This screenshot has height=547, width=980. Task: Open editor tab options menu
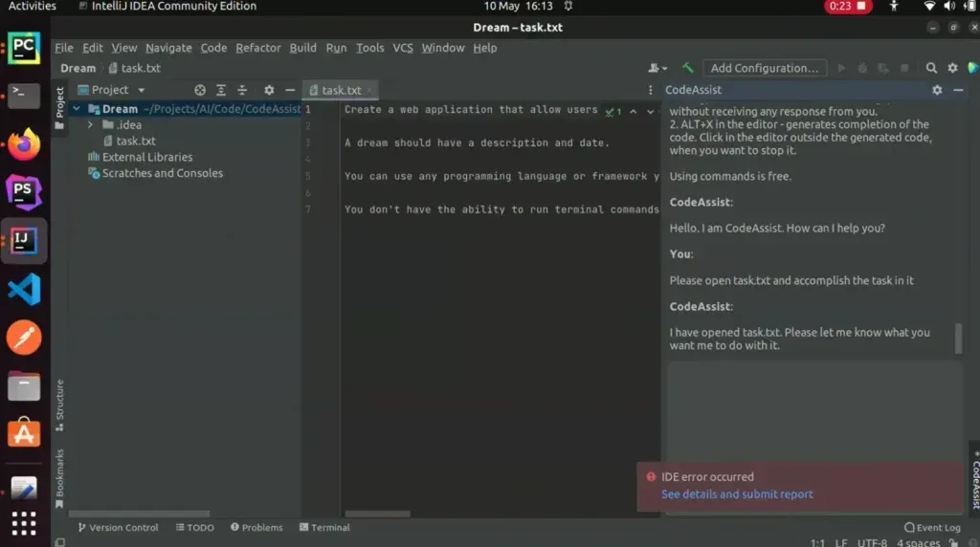point(650,90)
